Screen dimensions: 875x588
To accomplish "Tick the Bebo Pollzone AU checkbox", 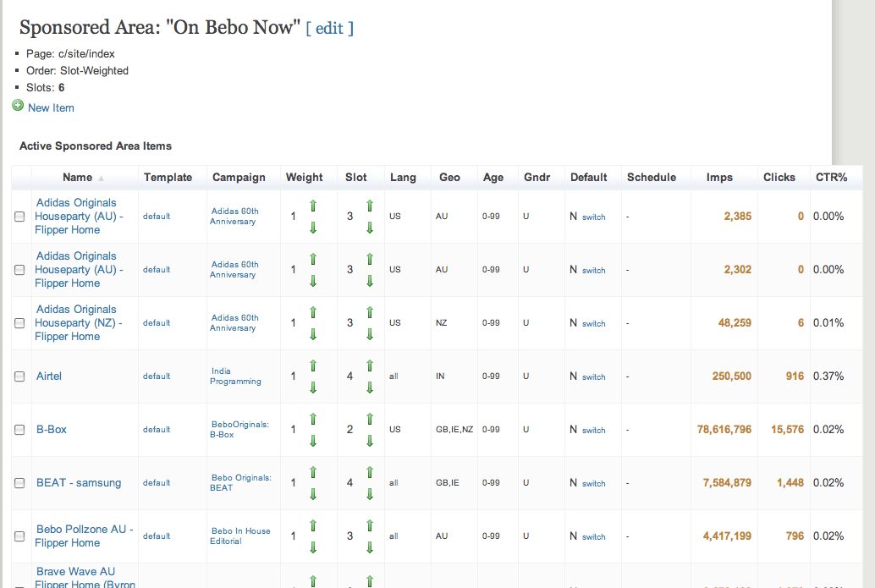I will pos(19,536).
